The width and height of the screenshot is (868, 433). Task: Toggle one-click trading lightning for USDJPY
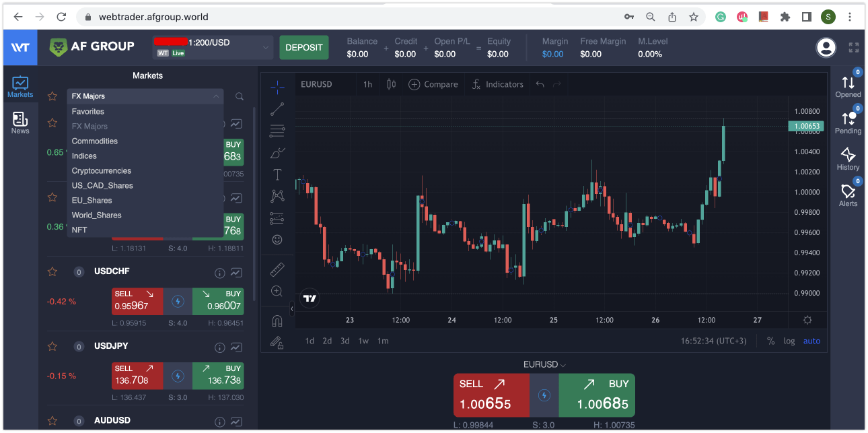[178, 376]
